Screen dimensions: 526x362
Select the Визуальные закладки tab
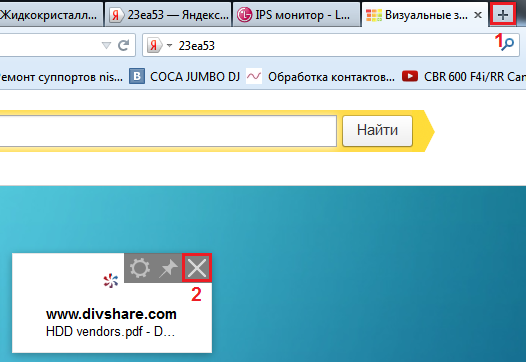[425, 15]
